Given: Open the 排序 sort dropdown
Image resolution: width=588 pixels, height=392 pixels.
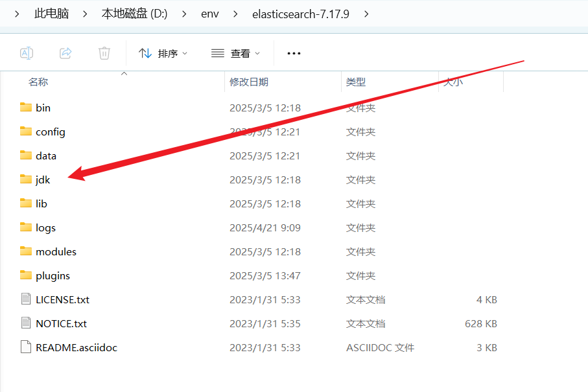Looking at the screenshot, I should point(163,54).
